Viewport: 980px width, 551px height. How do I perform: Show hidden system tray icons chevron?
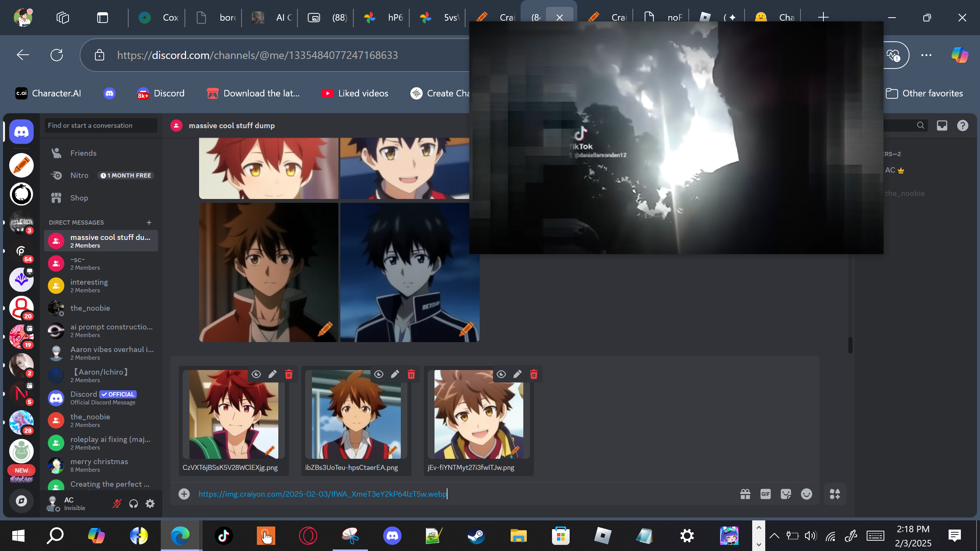tap(774, 536)
